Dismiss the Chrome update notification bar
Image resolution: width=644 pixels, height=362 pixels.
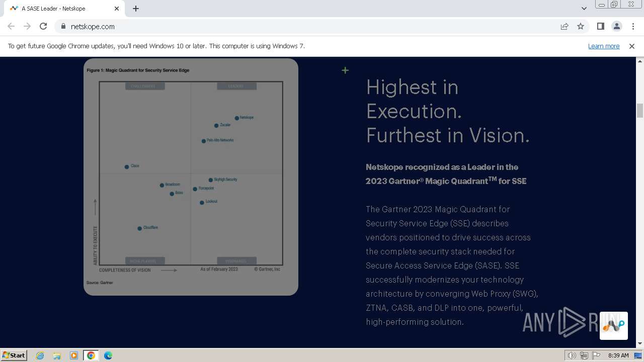631,46
